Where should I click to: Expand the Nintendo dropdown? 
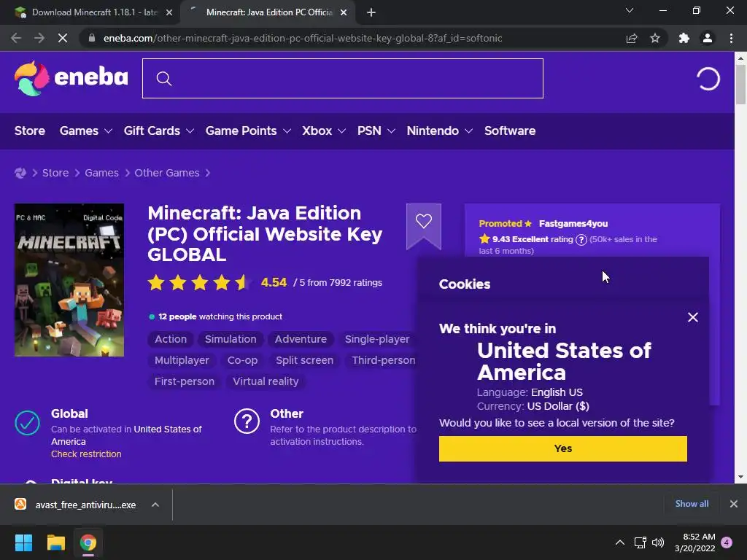[x=469, y=131]
